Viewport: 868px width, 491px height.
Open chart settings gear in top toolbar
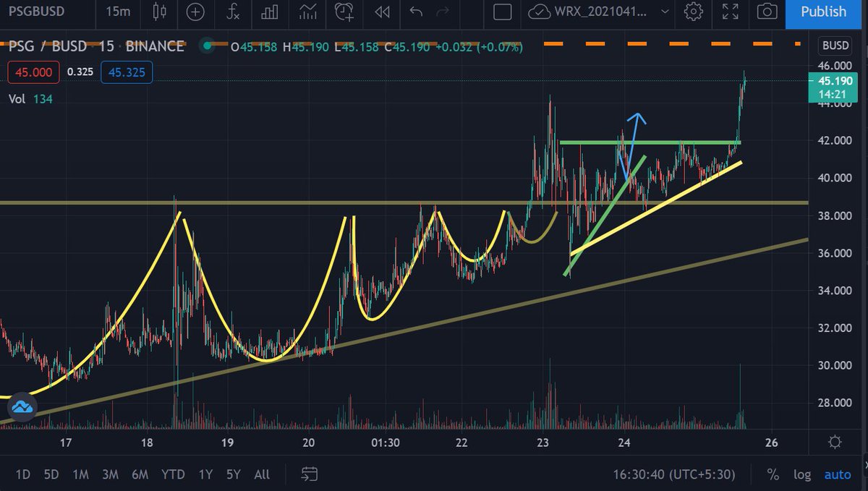coord(694,12)
